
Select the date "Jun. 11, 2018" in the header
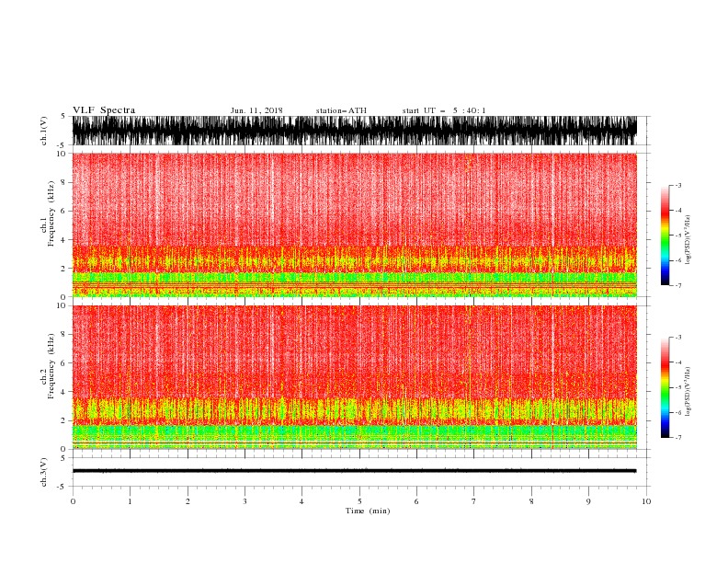coord(256,110)
